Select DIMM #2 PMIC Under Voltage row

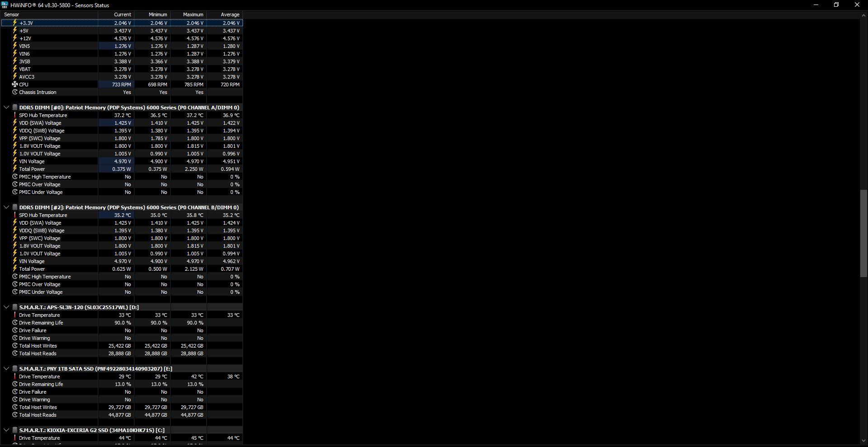[122, 292]
